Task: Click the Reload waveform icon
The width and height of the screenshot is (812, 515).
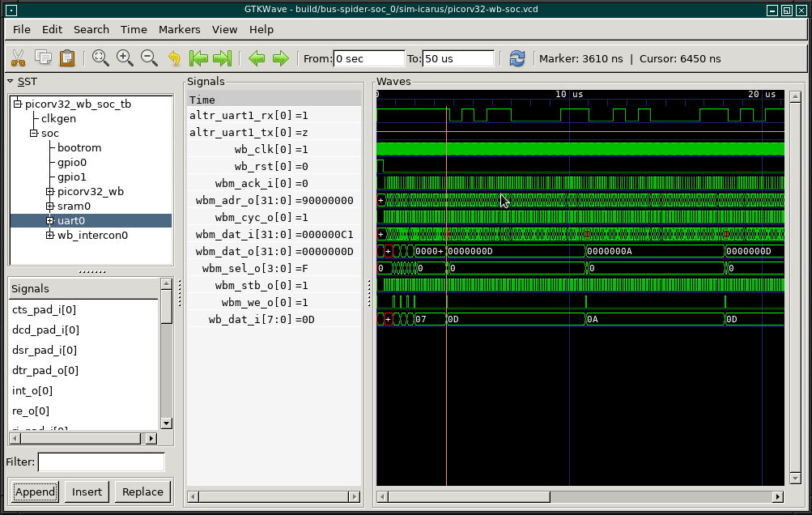Action: (517, 58)
